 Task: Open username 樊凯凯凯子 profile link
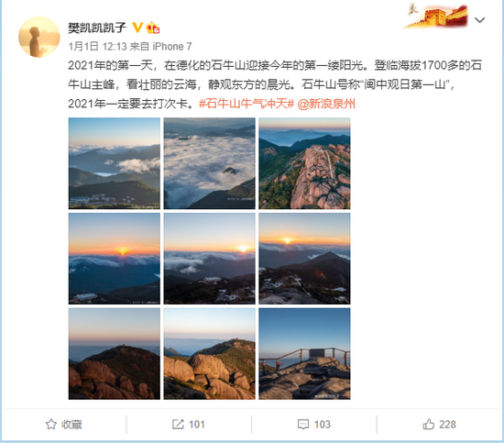(97, 28)
